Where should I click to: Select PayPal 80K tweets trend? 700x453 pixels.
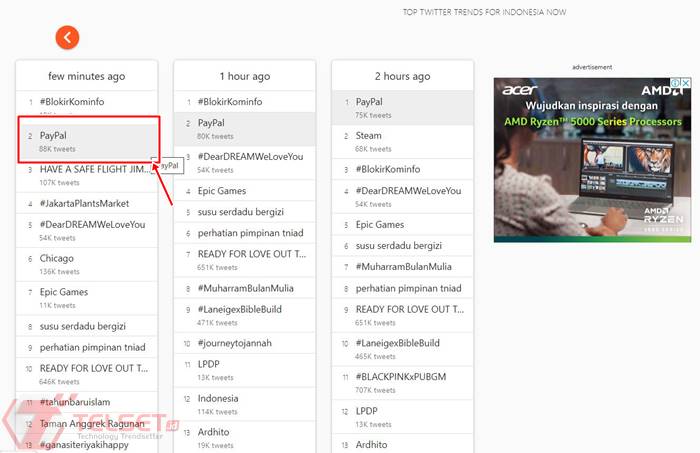click(245, 129)
